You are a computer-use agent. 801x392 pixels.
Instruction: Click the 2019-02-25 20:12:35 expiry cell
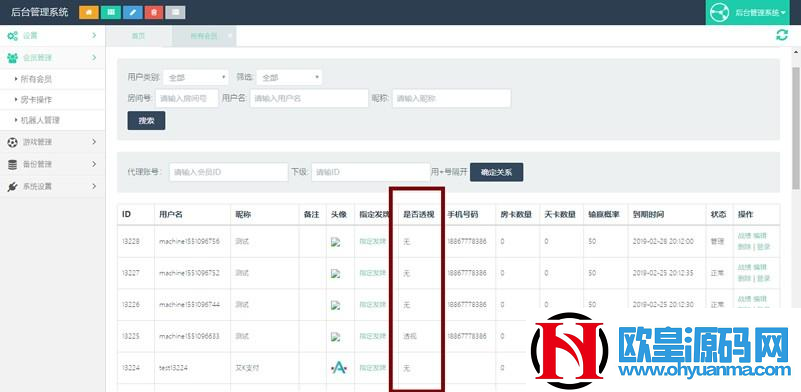pos(663,273)
